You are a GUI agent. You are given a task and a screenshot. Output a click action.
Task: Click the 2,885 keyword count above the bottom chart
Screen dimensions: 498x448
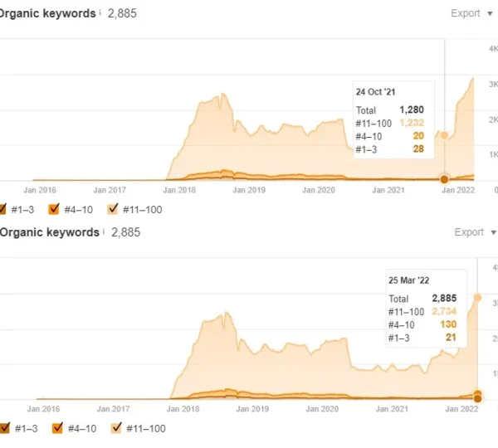coord(126,232)
